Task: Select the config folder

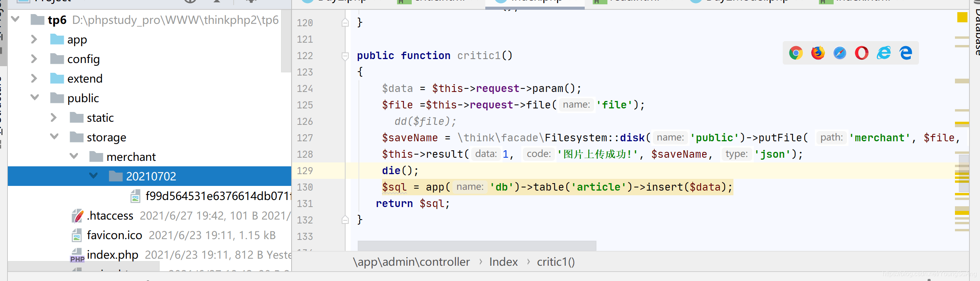Action: pyautogui.click(x=83, y=59)
